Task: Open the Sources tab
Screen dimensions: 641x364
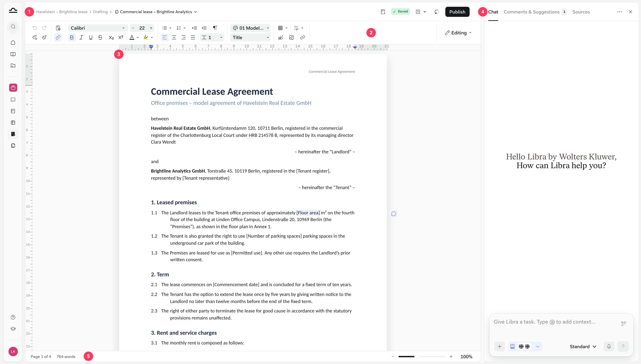Action: pos(581,12)
